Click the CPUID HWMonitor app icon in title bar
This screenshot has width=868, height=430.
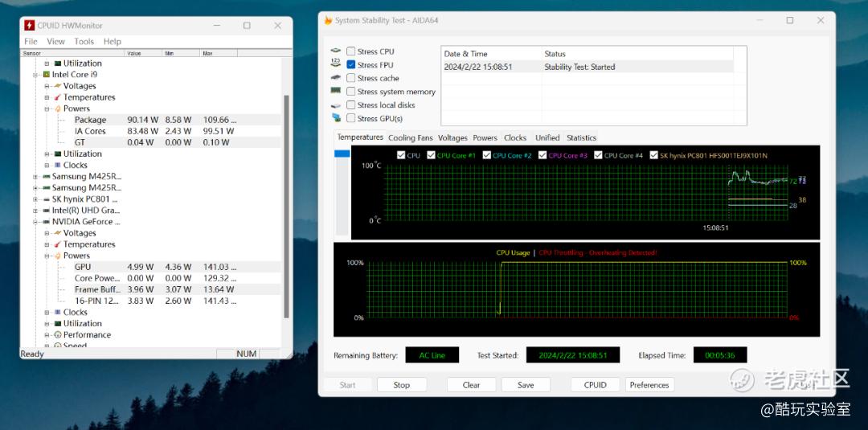[30, 26]
